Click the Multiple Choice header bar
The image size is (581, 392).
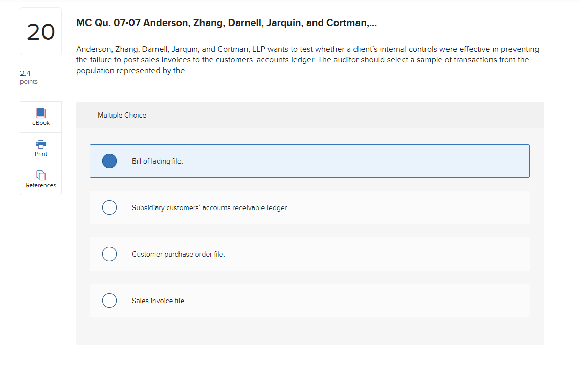pyautogui.click(x=309, y=115)
